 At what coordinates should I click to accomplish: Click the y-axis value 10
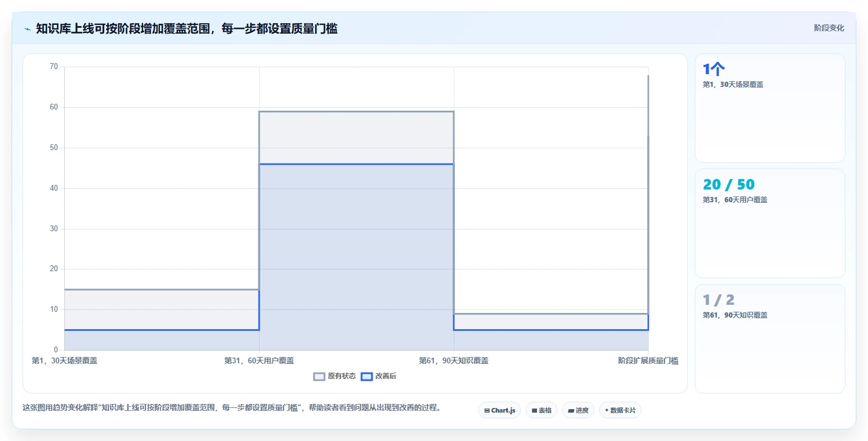click(54, 309)
